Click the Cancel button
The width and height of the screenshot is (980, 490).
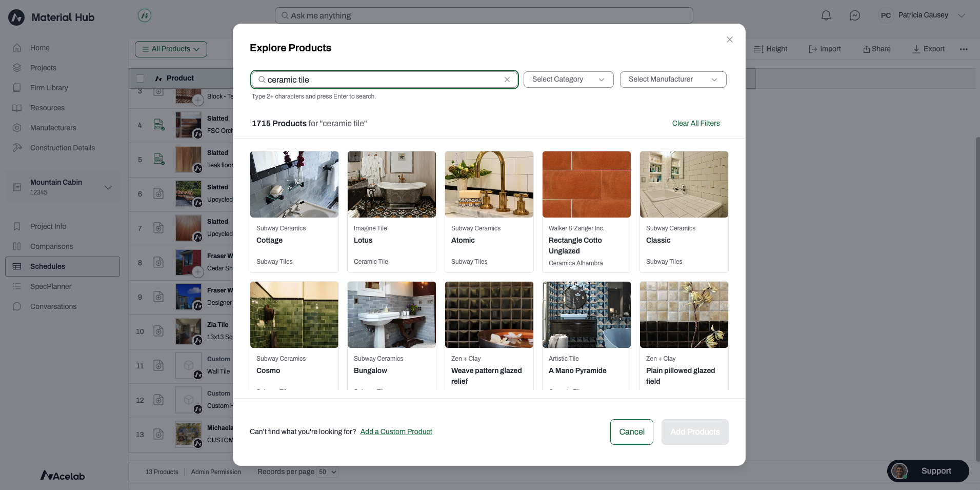631,432
